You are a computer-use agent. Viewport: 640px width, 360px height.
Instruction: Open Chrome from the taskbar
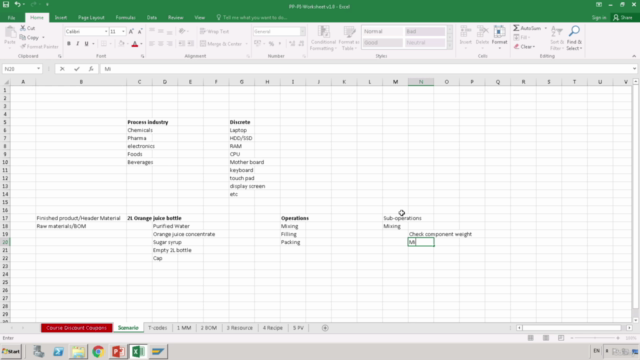point(98,351)
